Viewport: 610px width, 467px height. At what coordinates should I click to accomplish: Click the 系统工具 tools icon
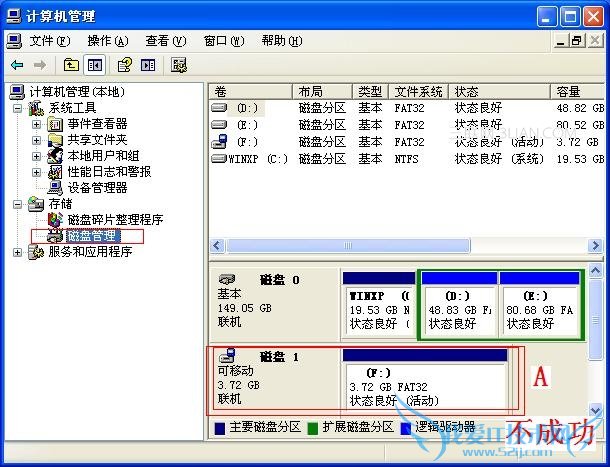[x=36, y=108]
